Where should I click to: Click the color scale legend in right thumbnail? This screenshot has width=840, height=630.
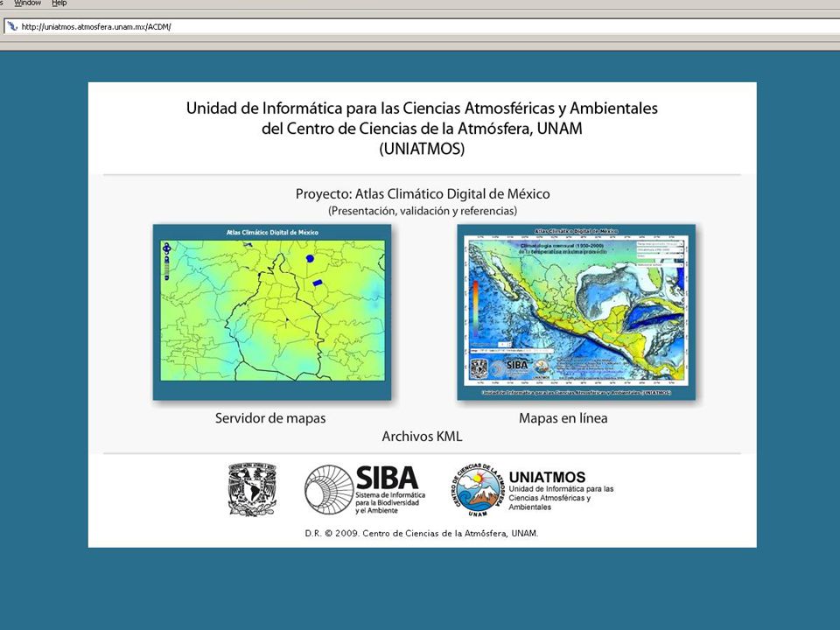(x=475, y=310)
